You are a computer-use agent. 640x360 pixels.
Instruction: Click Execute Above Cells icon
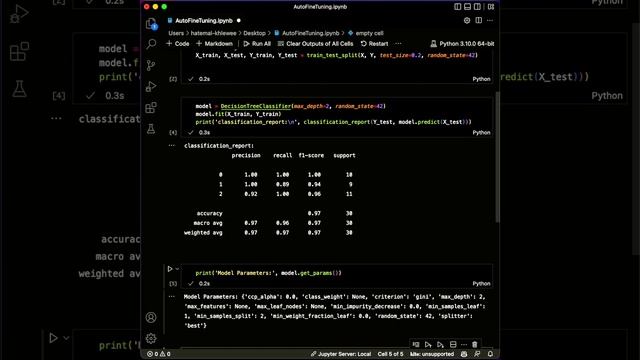(x=428, y=344)
